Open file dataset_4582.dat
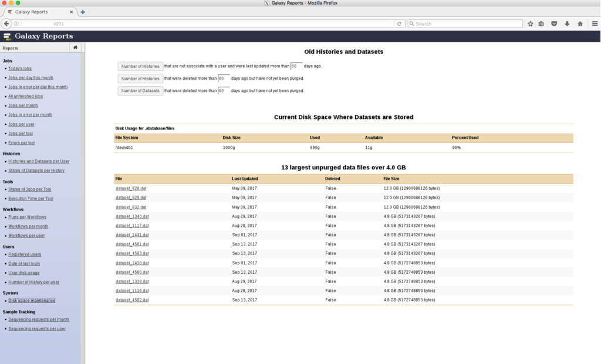601x364 pixels. (x=132, y=300)
